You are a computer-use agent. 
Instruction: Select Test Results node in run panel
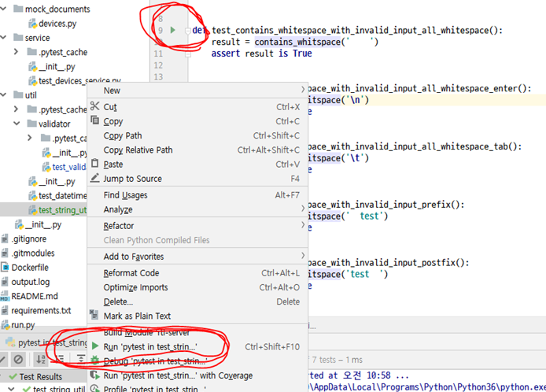point(40,377)
